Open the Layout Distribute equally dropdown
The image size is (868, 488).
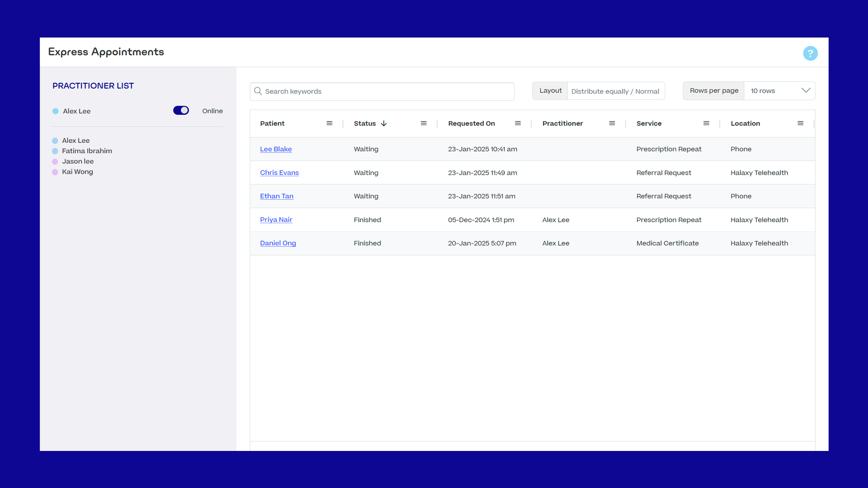[616, 91]
